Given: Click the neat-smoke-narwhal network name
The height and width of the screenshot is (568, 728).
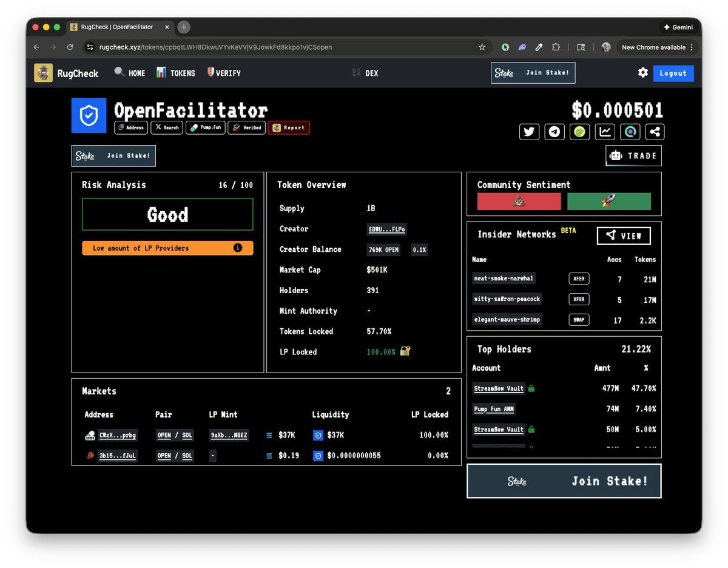Looking at the screenshot, I should [504, 278].
